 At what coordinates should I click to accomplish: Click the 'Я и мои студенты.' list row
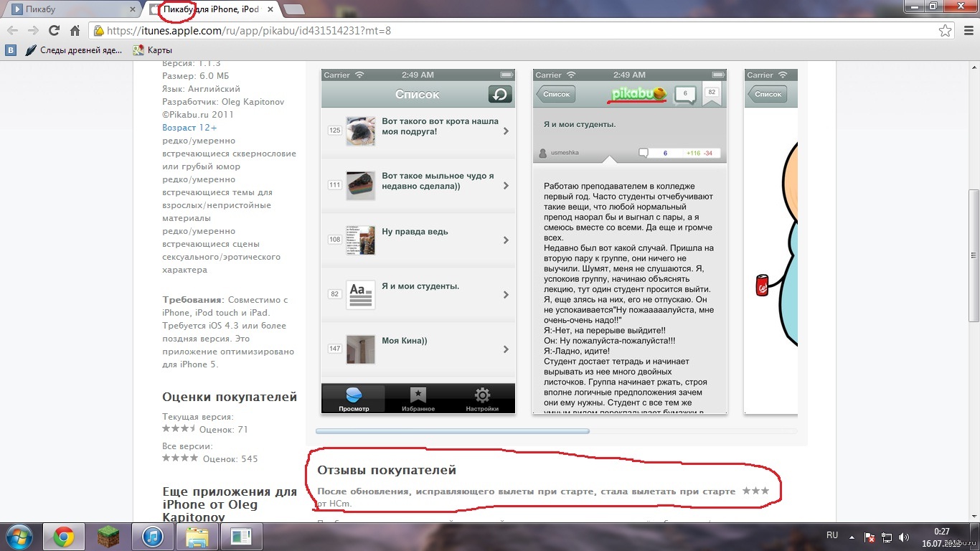(418, 294)
